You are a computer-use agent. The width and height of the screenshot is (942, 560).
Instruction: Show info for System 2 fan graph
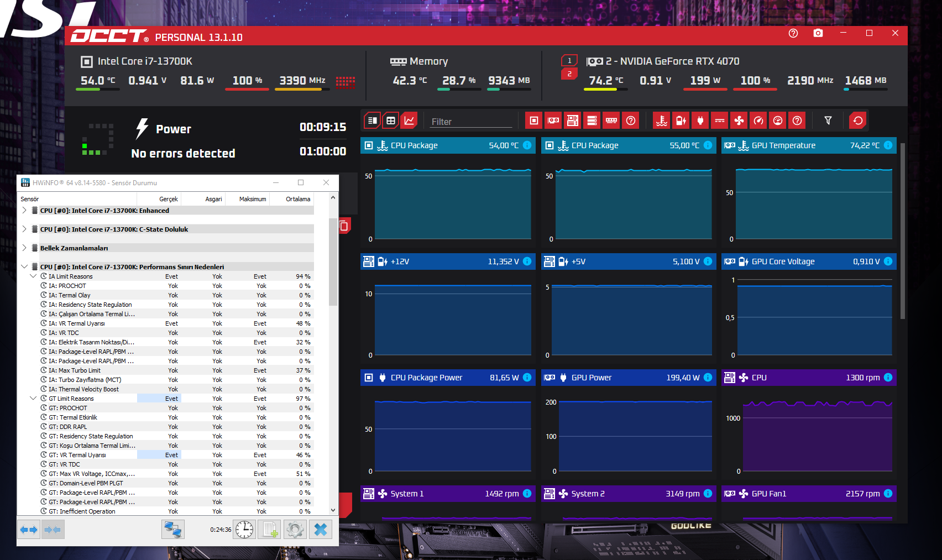pyautogui.click(x=708, y=494)
